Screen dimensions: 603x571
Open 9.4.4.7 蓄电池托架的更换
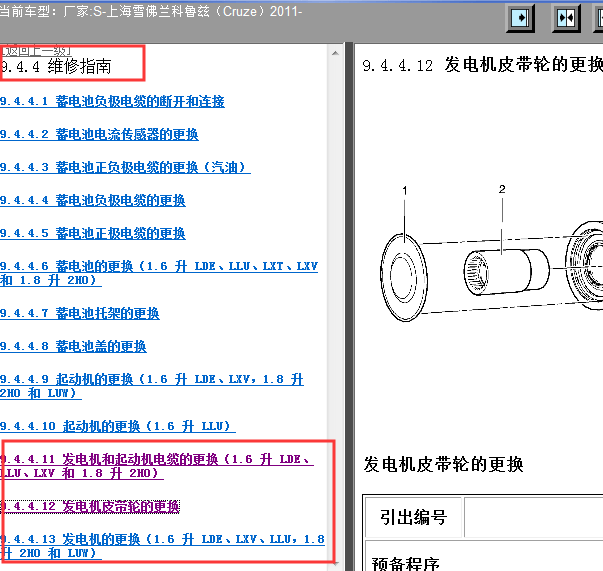coord(80,313)
